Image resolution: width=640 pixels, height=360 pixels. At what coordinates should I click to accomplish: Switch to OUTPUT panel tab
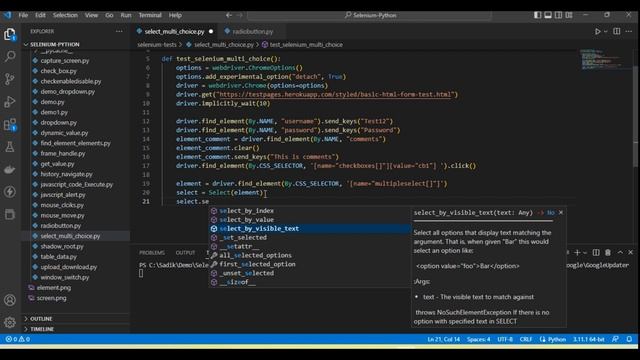click(185, 253)
